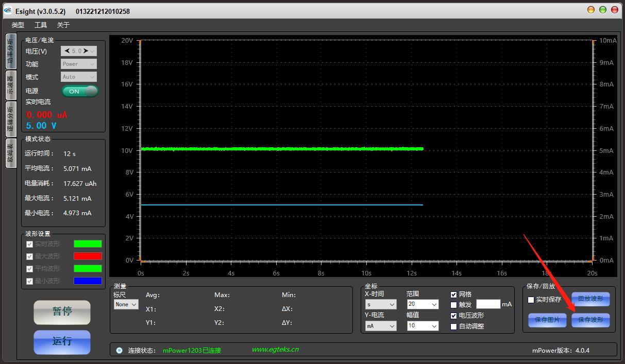625x364 pixels.
Task: Open the 范围 range dropdown
Action: point(423,304)
